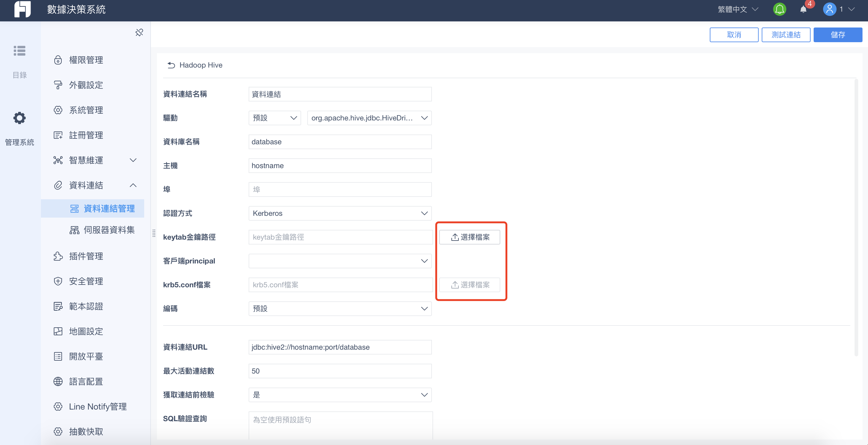868x445 pixels.
Task: Click the Line Notify管理 gear icon
Action: pos(58,406)
